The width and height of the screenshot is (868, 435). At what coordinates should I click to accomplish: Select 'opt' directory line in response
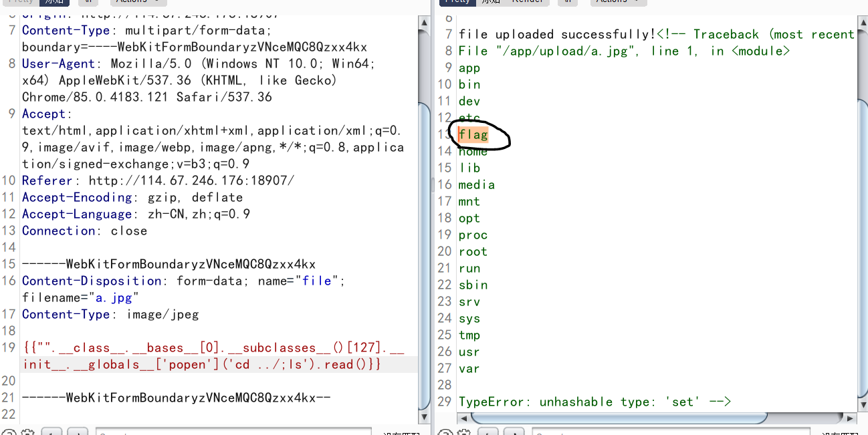[469, 218]
